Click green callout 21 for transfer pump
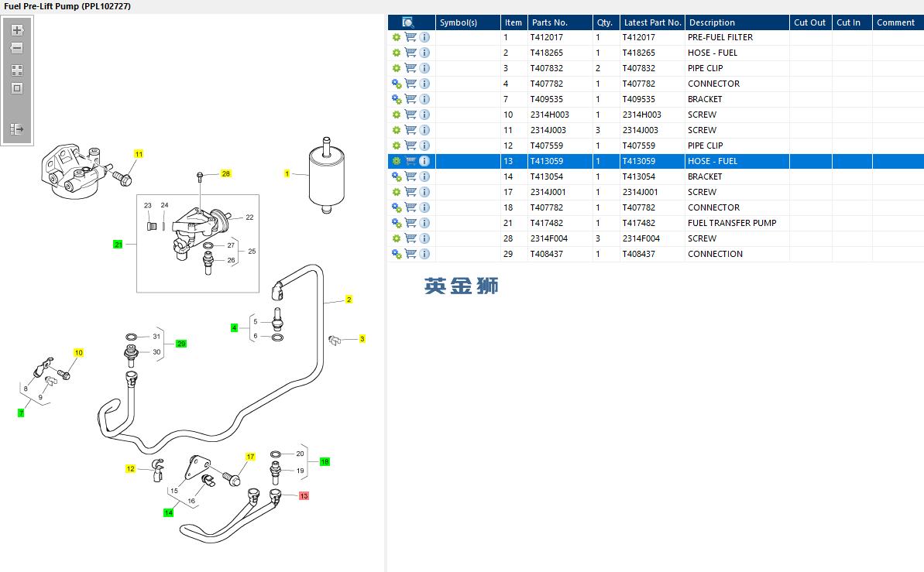924x572 pixels. (118, 245)
